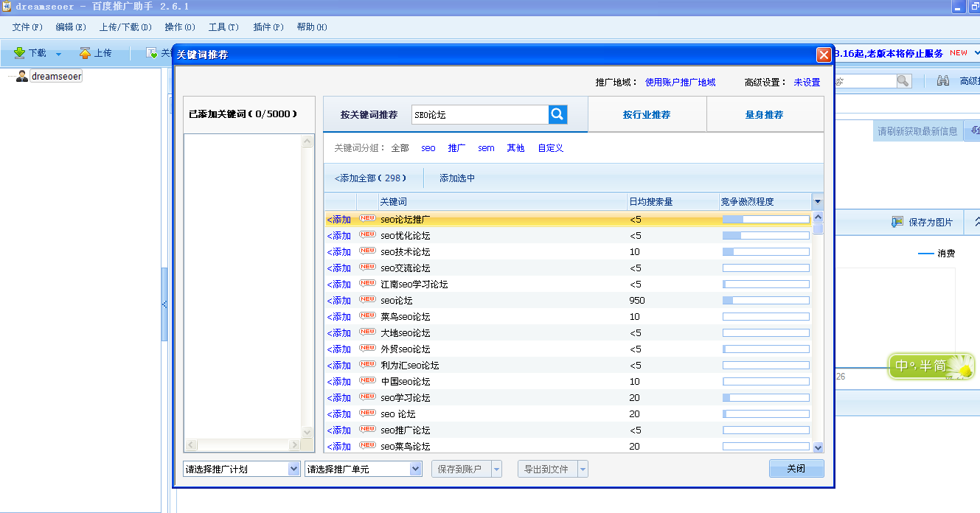Screen dimensions: 980x513
Task: Switch to the 按行业推荐 tab
Action: [x=647, y=115]
